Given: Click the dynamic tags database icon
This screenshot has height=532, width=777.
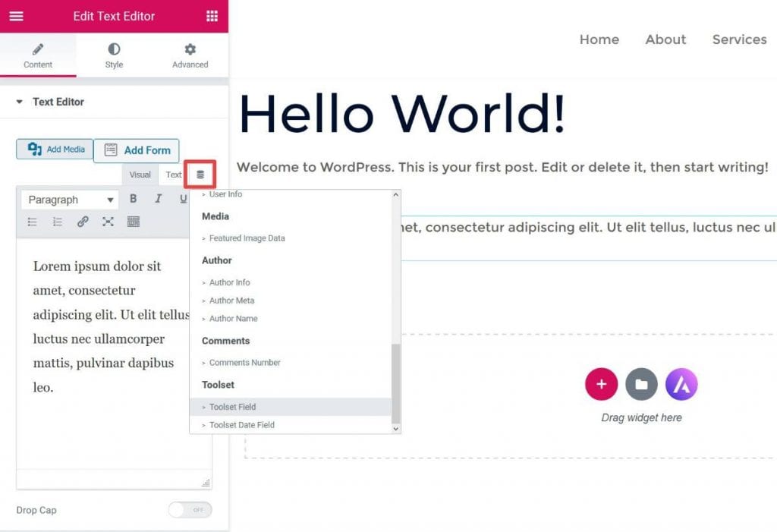Looking at the screenshot, I should 200,175.
